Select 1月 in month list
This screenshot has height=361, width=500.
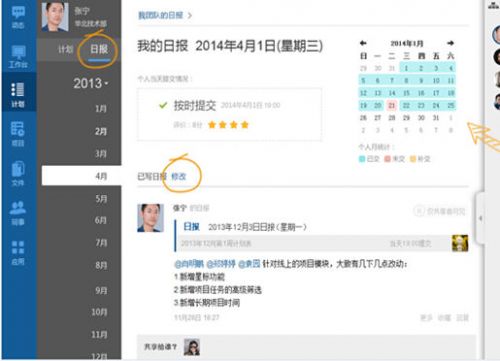[101, 109]
